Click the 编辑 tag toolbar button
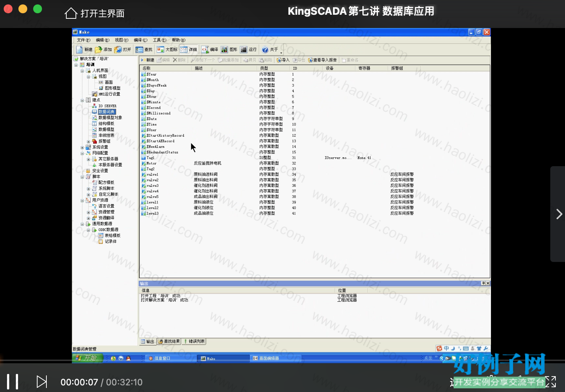This screenshot has width=565, height=392. (x=164, y=60)
